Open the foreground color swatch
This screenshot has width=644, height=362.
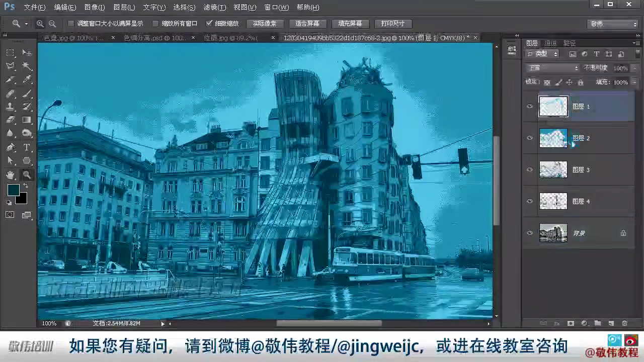pos(13,190)
